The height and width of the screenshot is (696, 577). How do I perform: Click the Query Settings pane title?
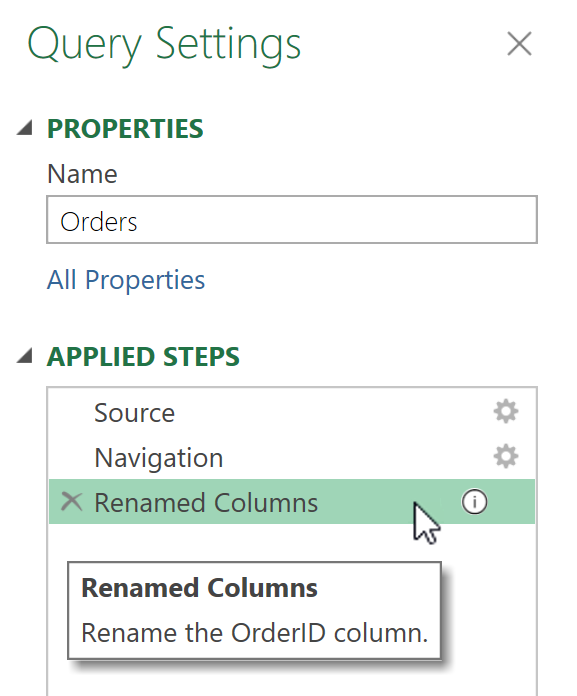(x=164, y=45)
